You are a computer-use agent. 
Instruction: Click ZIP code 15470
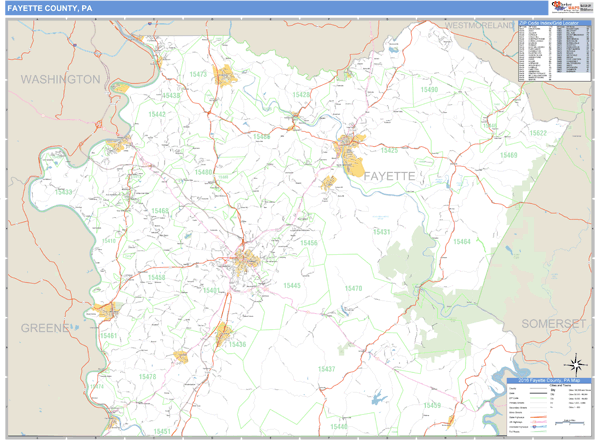coord(353,288)
